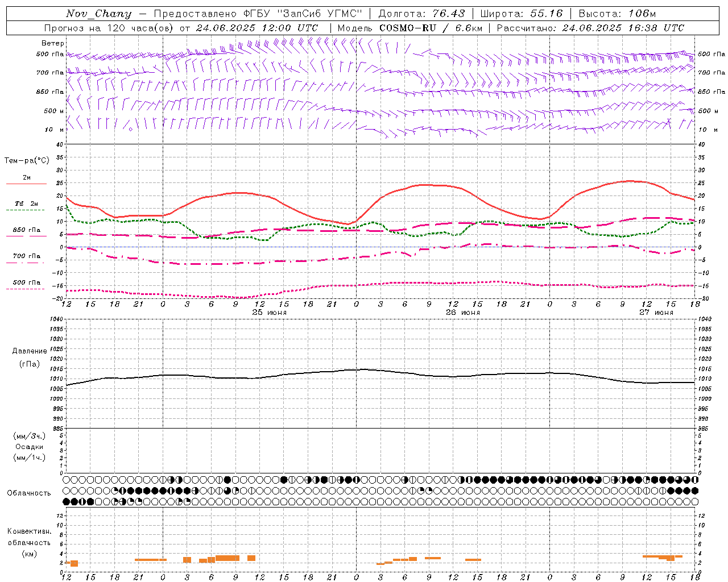
Task: Click the Td 2м legend entry
Action: pyautogui.click(x=27, y=203)
